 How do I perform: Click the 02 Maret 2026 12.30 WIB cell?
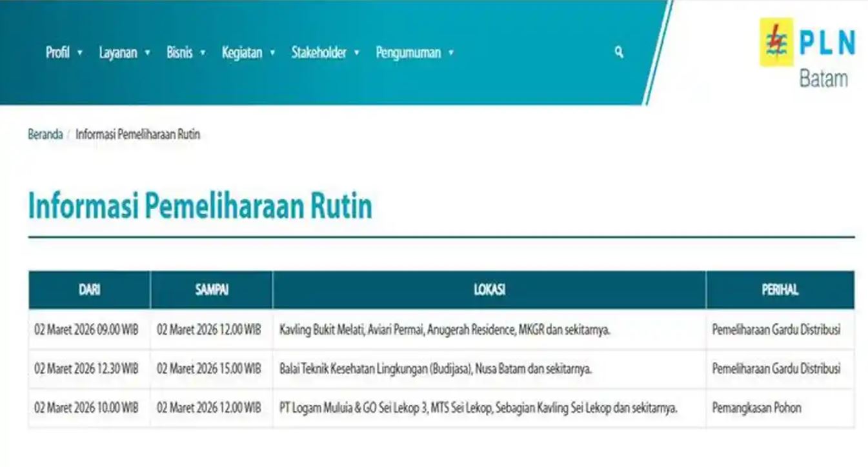coord(86,369)
